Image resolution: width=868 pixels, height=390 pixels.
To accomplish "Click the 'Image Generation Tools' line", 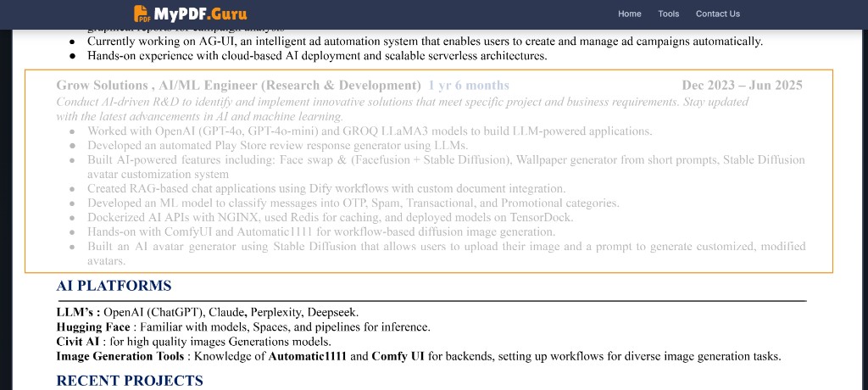I will (x=419, y=356).
